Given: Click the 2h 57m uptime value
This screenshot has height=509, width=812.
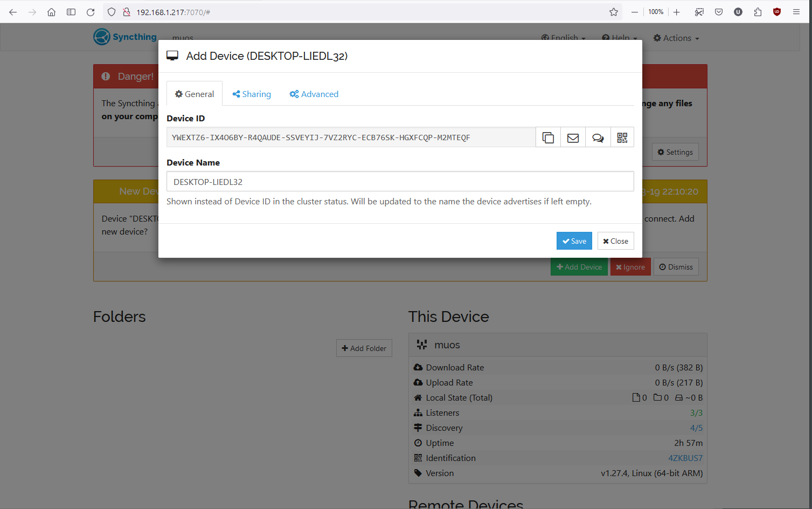Looking at the screenshot, I should pos(688,443).
